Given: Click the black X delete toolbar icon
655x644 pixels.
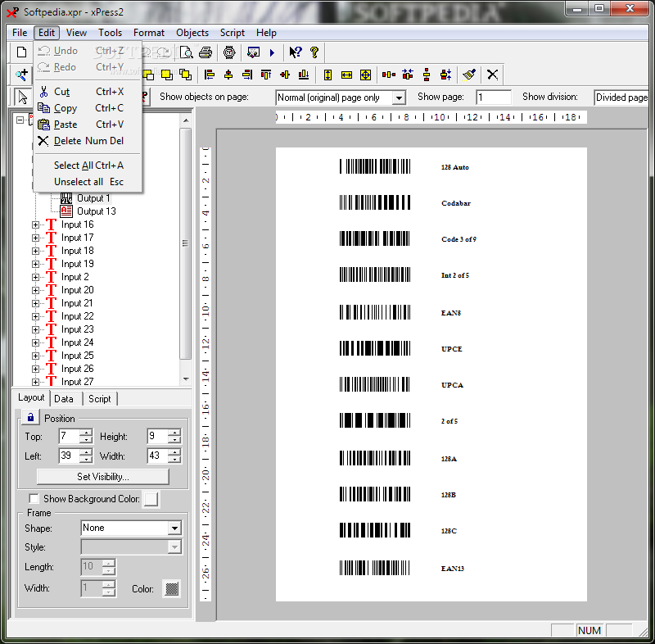Looking at the screenshot, I should point(493,75).
